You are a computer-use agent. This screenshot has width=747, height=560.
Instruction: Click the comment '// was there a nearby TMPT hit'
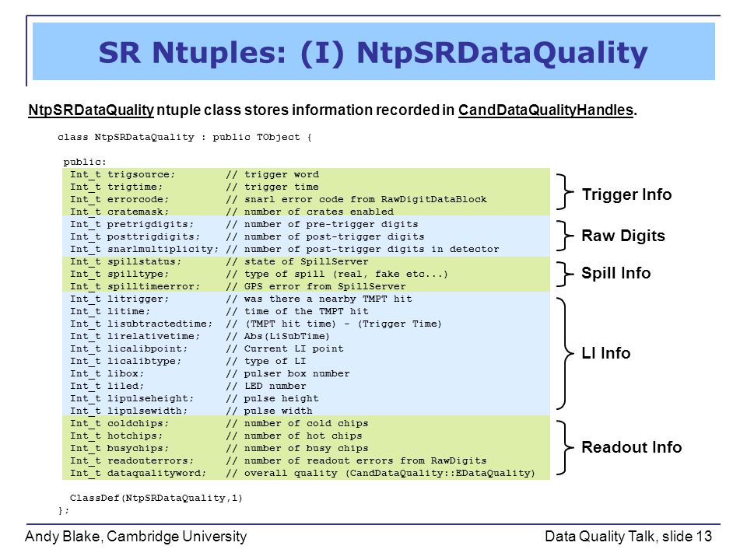[x=319, y=299]
